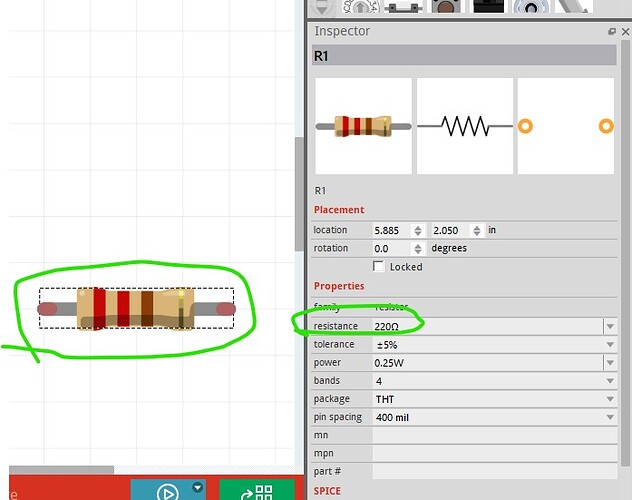This screenshot has height=500, width=632.
Task: Step the location X value 5.885
Action: click(x=418, y=230)
